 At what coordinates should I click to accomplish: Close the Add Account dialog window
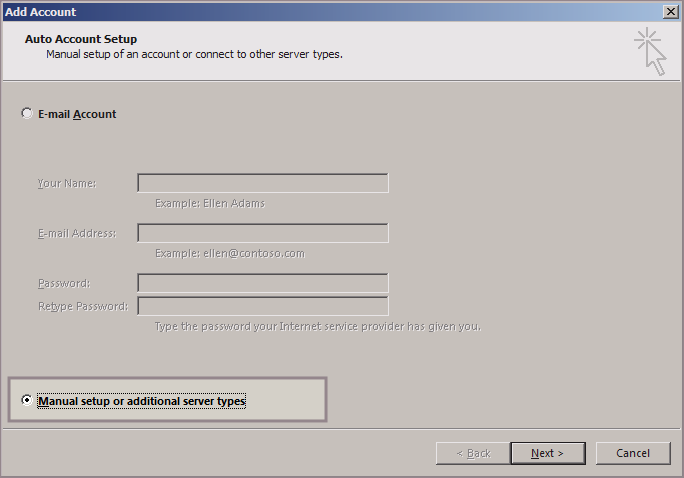(670, 11)
